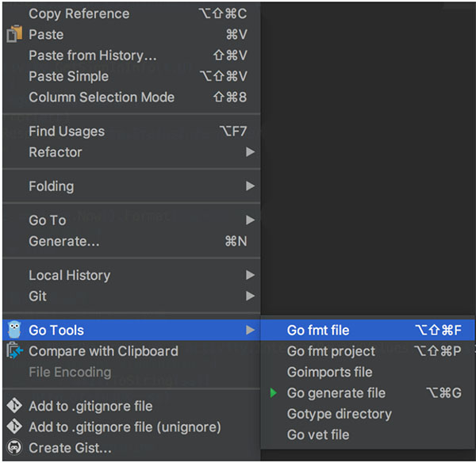
Task: Toggle Column Selection Mode
Action: pos(102,98)
